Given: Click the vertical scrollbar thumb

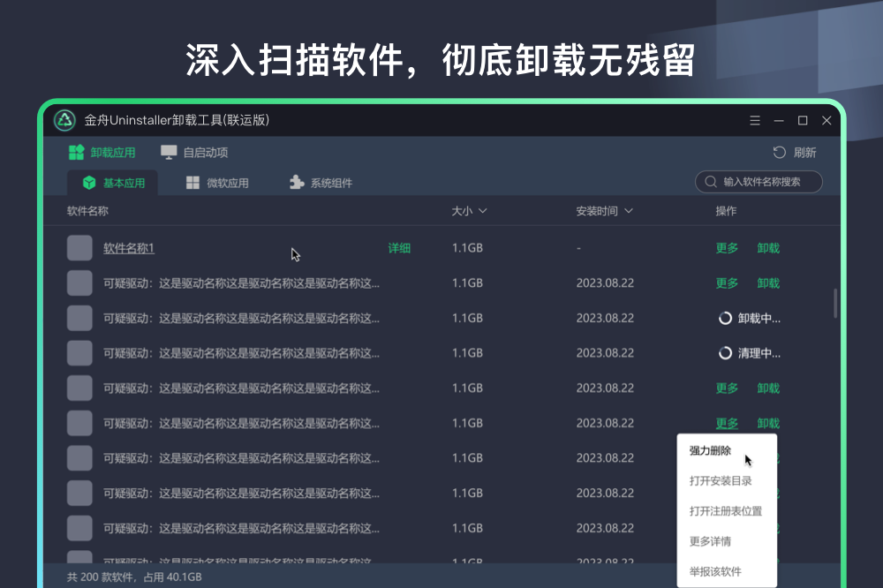Looking at the screenshot, I should (x=835, y=303).
